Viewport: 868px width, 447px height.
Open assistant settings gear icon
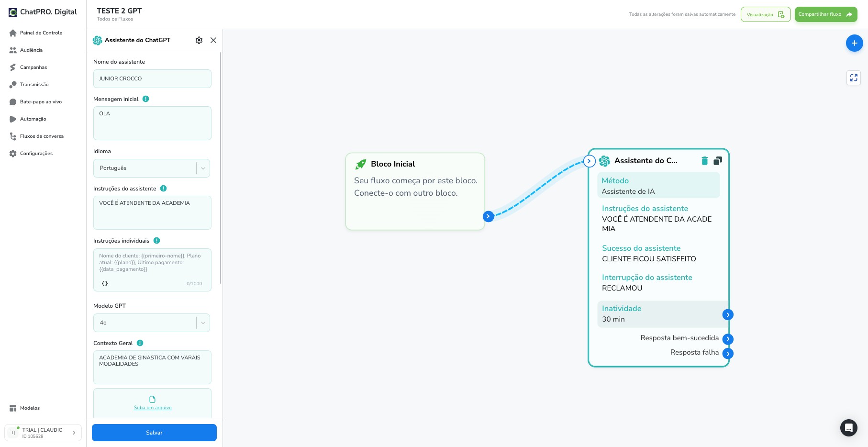[199, 40]
